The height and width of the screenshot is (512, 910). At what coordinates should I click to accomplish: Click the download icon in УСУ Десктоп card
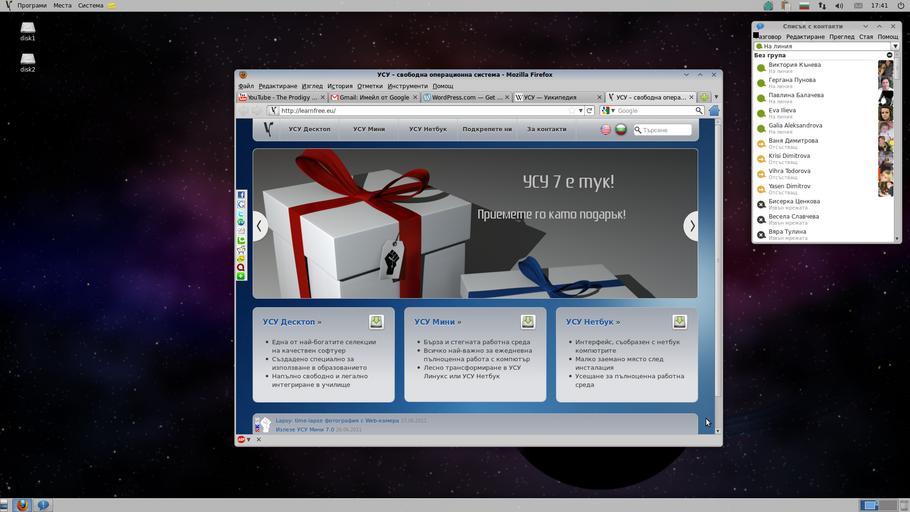coord(376,322)
